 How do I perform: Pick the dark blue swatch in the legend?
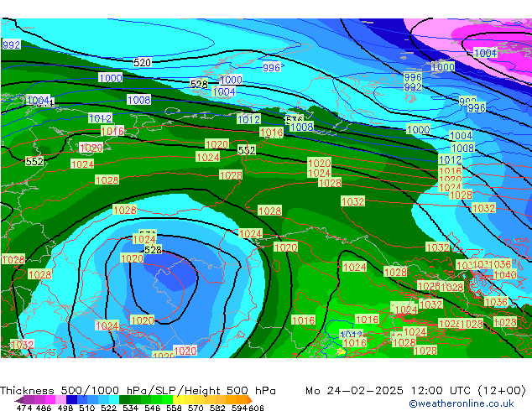point(74,400)
